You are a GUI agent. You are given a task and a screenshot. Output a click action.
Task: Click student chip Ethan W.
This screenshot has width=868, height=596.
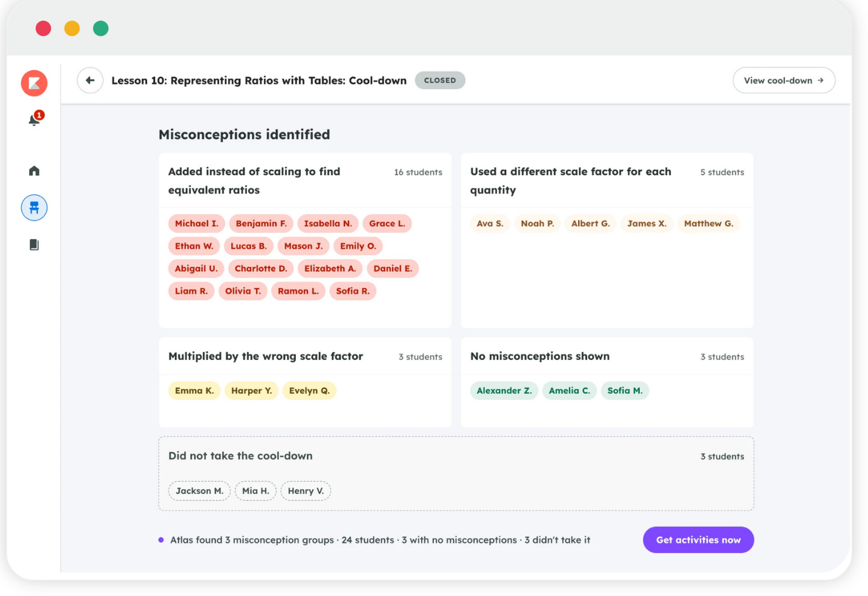tap(194, 246)
